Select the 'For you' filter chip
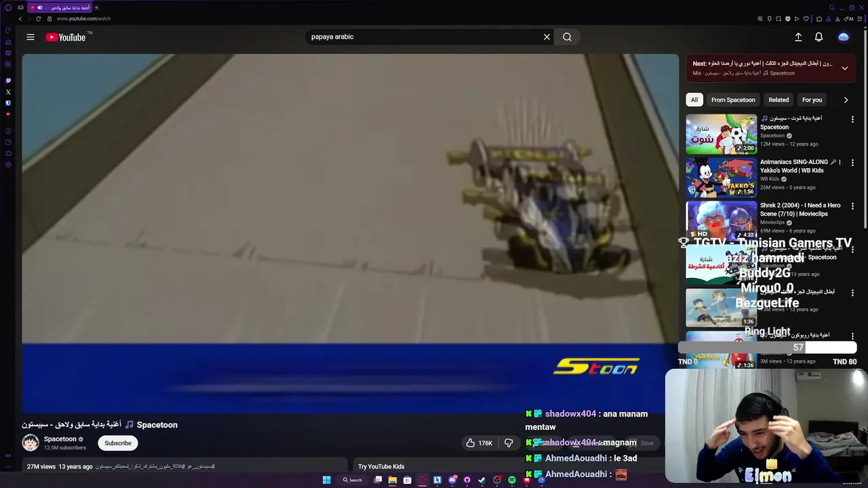The image size is (868, 488). click(812, 100)
